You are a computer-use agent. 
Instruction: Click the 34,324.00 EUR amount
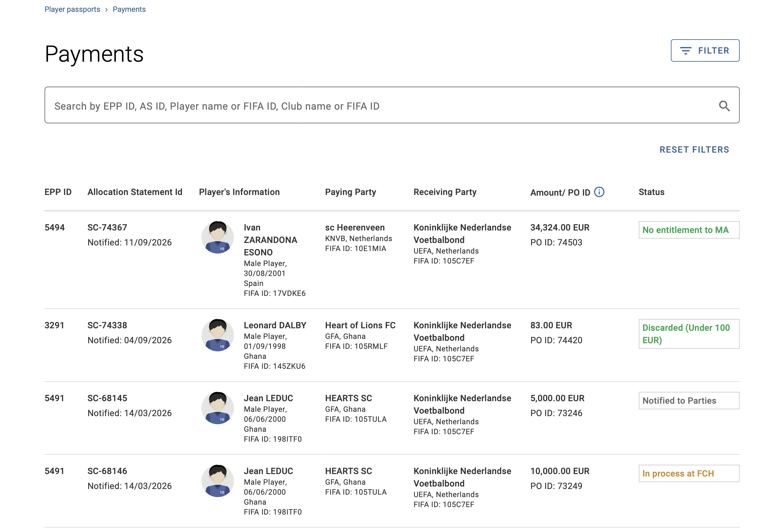click(x=560, y=227)
